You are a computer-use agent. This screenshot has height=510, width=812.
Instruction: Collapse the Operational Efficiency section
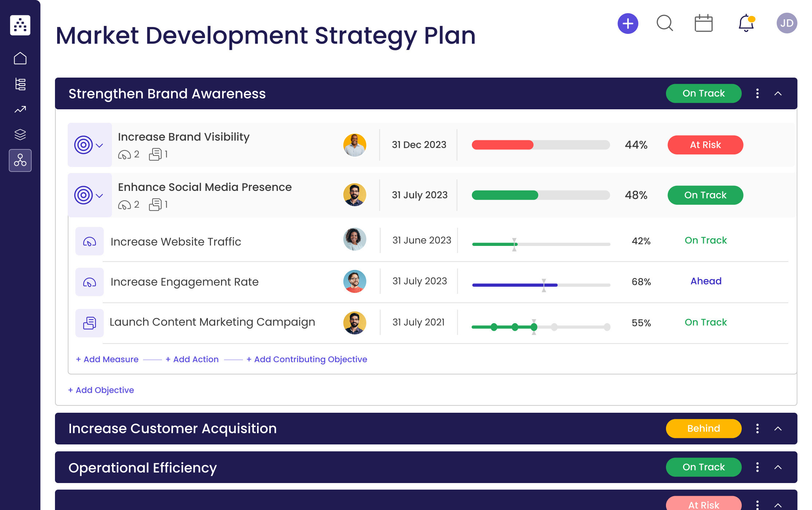point(778,468)
